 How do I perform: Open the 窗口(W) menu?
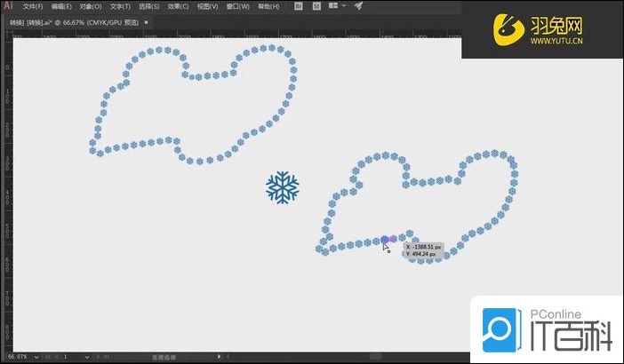click(237, 7)
